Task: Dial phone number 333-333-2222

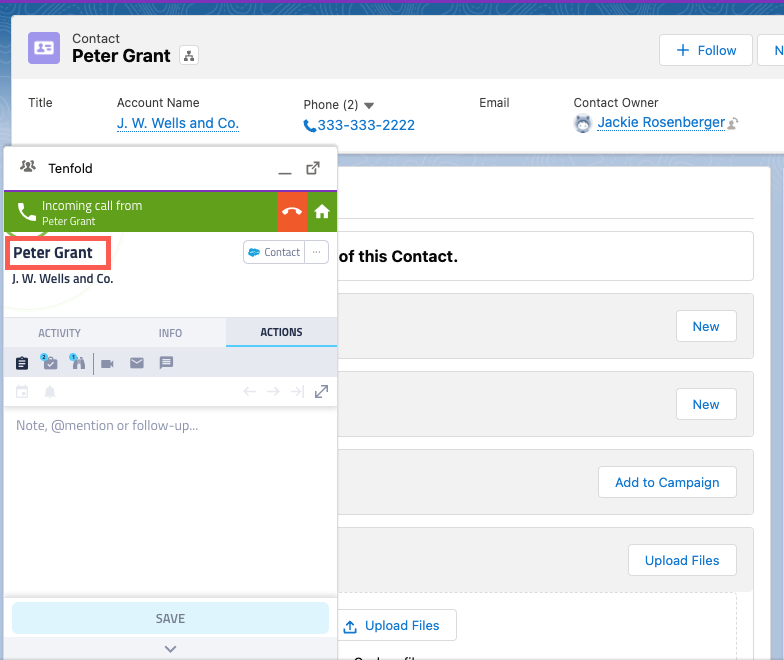Action: pyautogui.click(x=366, y=125)
